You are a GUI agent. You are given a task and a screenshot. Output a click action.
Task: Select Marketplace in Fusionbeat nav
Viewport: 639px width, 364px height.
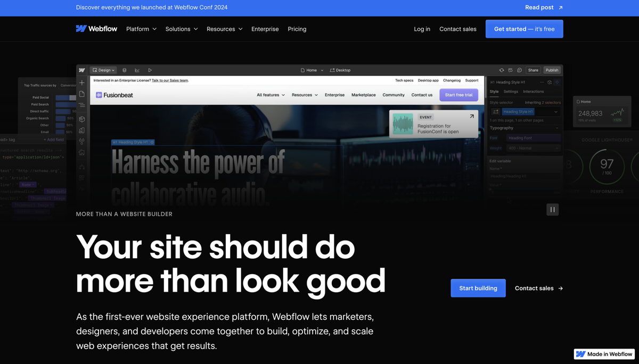pyautogui.click(x=364, y=95)
